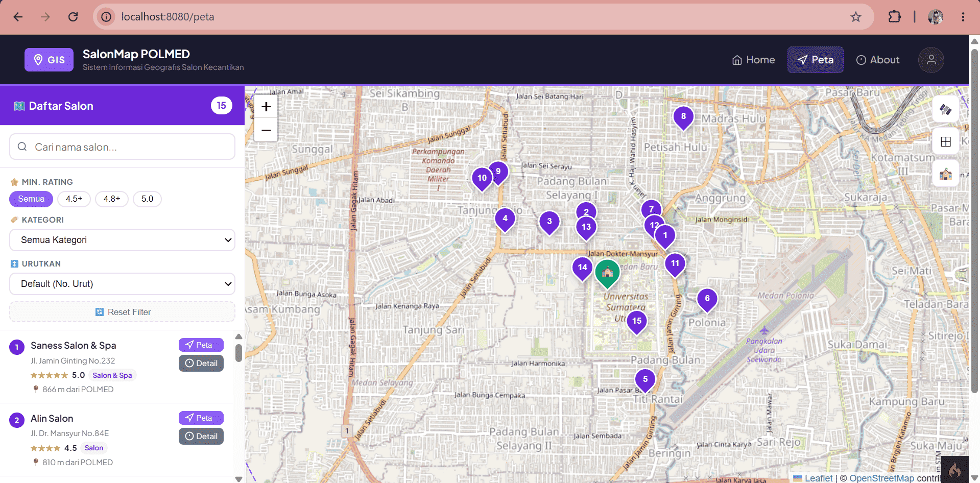Click salon list scroll-up arrow
980x483 pixels.
point(238,336)
